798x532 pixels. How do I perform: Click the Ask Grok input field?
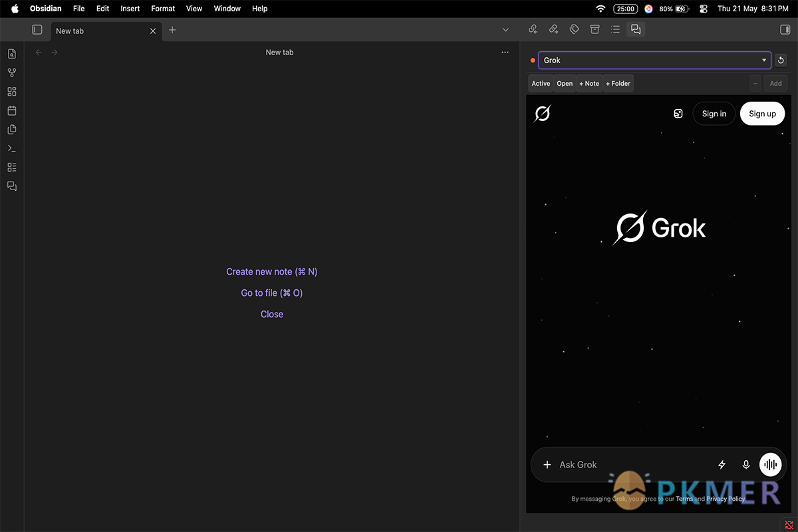tap(632, 465)
